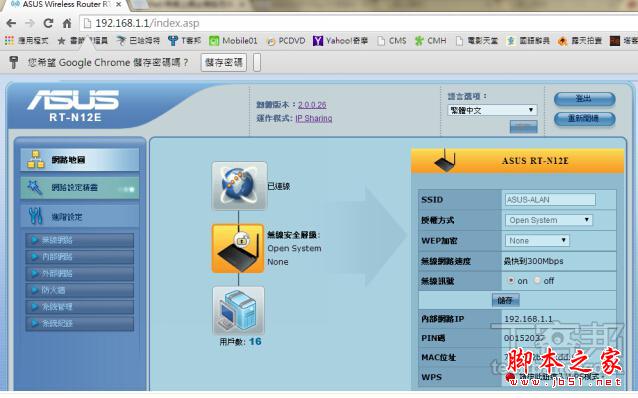638x398 pixels.
Task: Select the router icon with lock badge
Action: (238, 248)
